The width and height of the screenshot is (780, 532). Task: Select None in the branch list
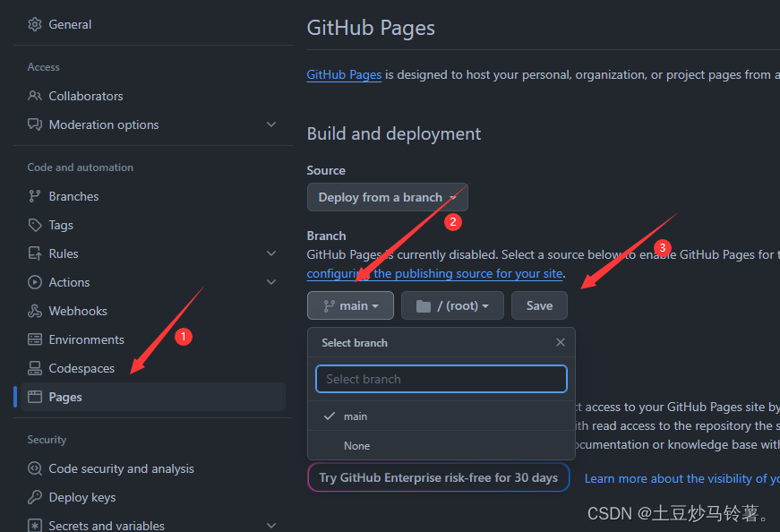pyautogui.click(x=441, y=445)
